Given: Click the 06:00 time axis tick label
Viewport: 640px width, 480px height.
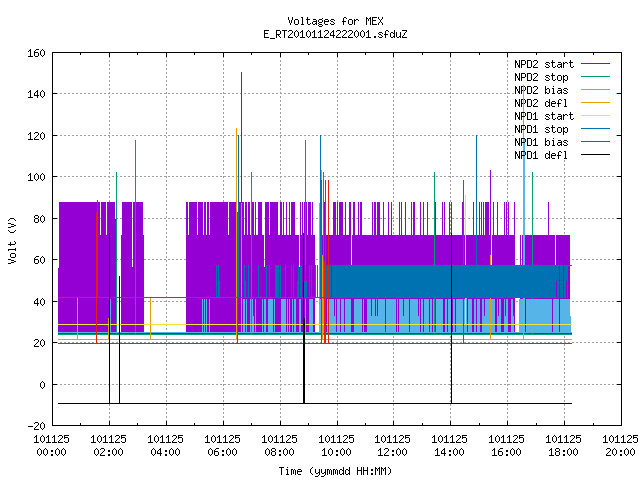Looking at the screenshot, I should coord(222,452).
